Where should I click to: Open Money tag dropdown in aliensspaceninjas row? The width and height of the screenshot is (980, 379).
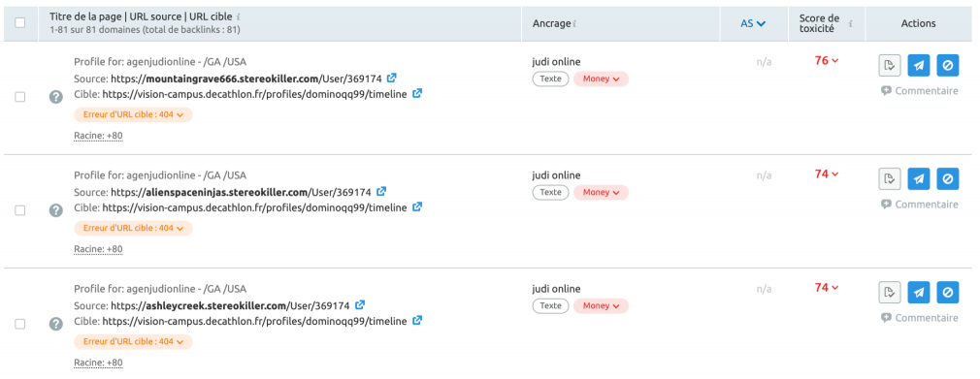pyautogui.click(x=601, y=192)
